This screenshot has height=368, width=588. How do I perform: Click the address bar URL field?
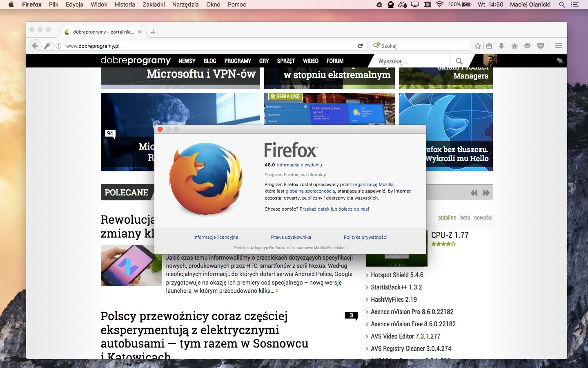point(208,46)
